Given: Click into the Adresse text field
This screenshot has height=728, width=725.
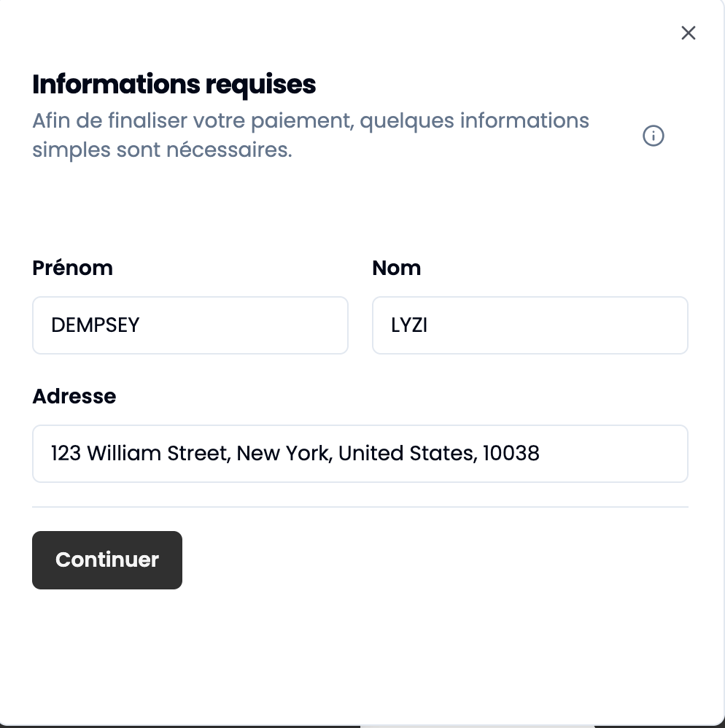Looking at the screenshot, I should (360, 454).
